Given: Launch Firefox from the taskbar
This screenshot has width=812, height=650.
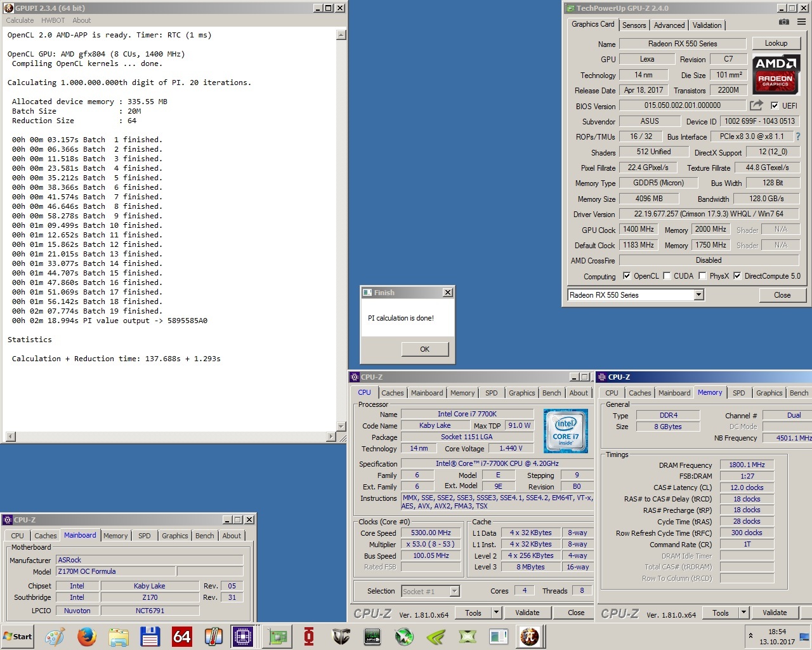Looking at the screenshot, I should 86,636.
